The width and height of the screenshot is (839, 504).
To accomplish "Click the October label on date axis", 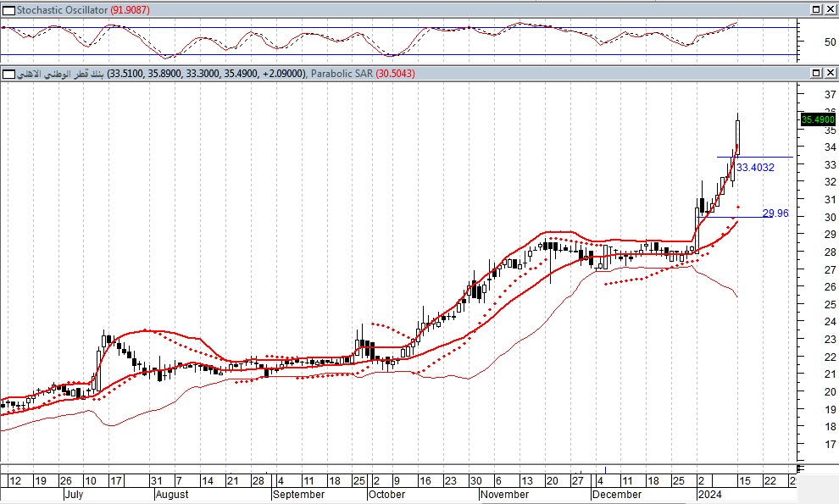I will 388,494.
